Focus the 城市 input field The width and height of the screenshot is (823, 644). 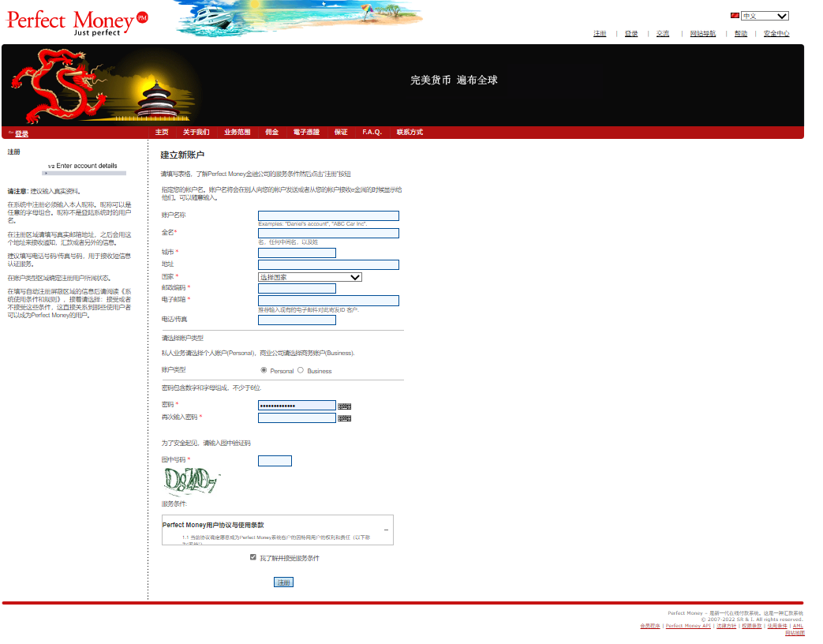point(297,253)
